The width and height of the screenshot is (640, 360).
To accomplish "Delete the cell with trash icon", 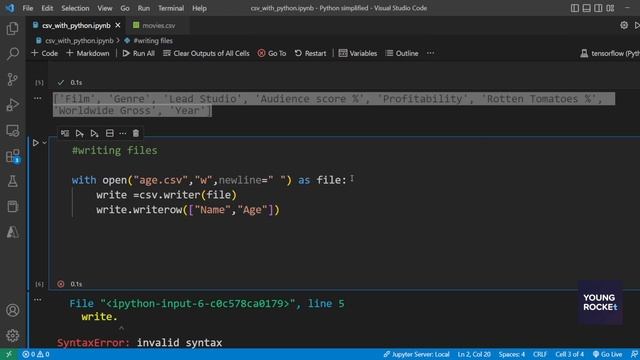I will [x=136, y=133].
